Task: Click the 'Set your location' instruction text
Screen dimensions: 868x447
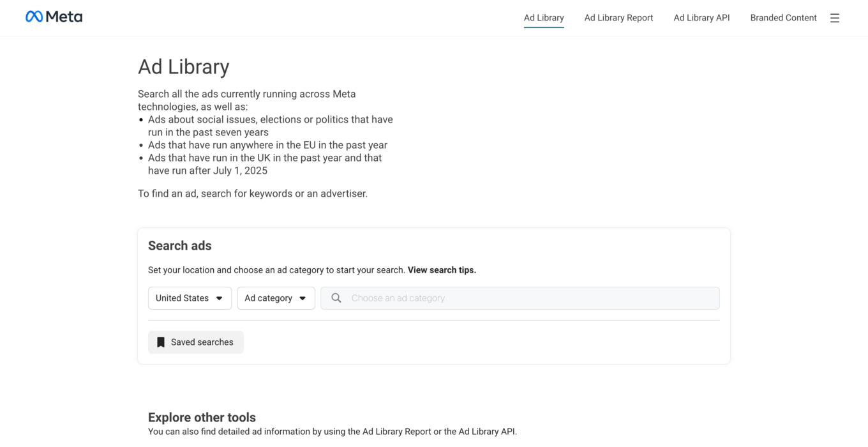Action: [276, 270]
